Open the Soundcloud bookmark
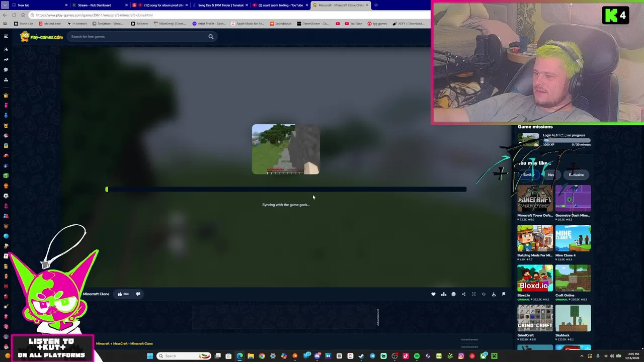Screen dimensions: 644x362 click(x=281, y=24)
